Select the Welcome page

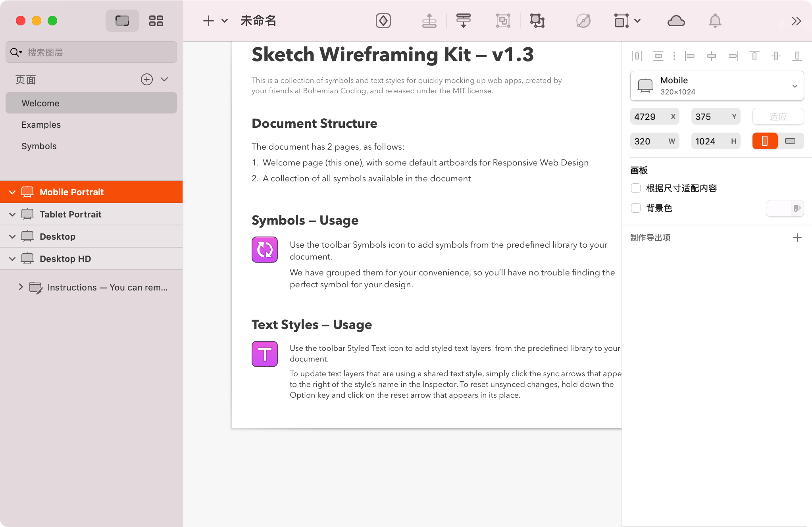point(91,103)
